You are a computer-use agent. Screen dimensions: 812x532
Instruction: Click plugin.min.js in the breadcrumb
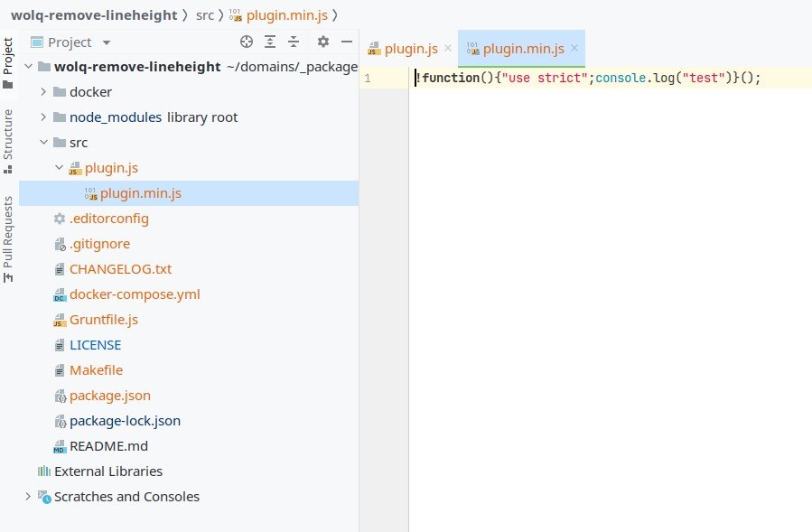click(287, 15)
